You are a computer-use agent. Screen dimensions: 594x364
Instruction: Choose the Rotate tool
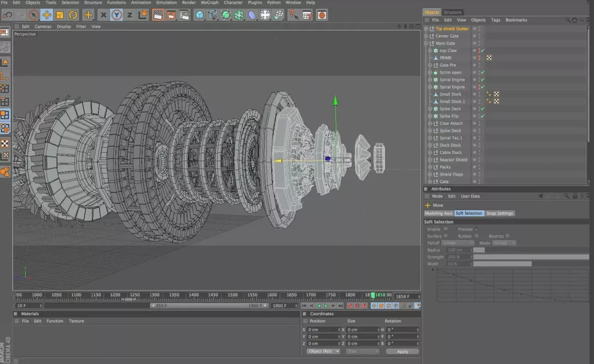coord(73,15)
